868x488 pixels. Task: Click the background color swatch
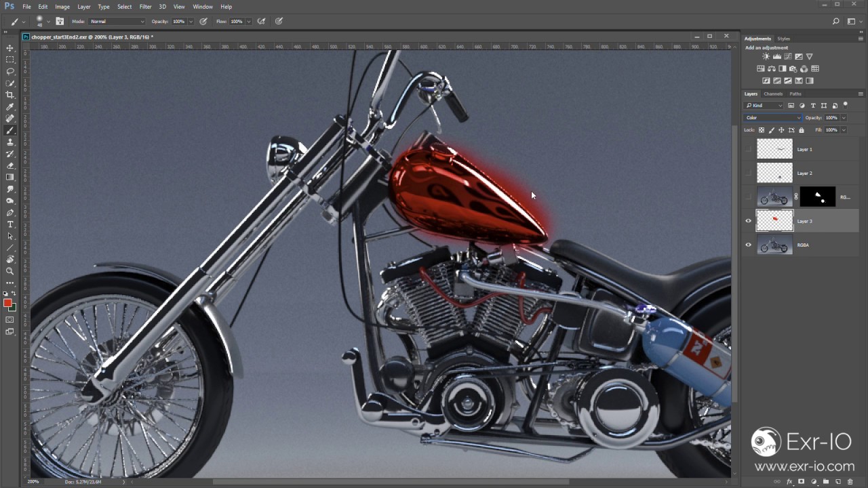click(x=13, y=308)
